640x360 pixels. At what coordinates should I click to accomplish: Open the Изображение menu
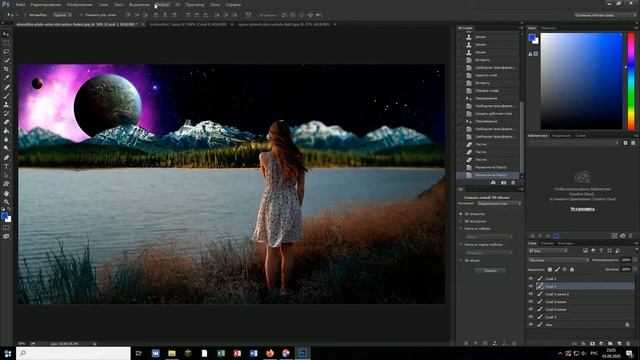click(79, 5)
